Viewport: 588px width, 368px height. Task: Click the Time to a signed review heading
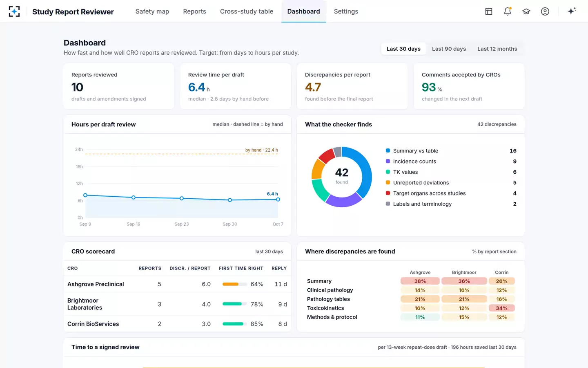(105, 347)
